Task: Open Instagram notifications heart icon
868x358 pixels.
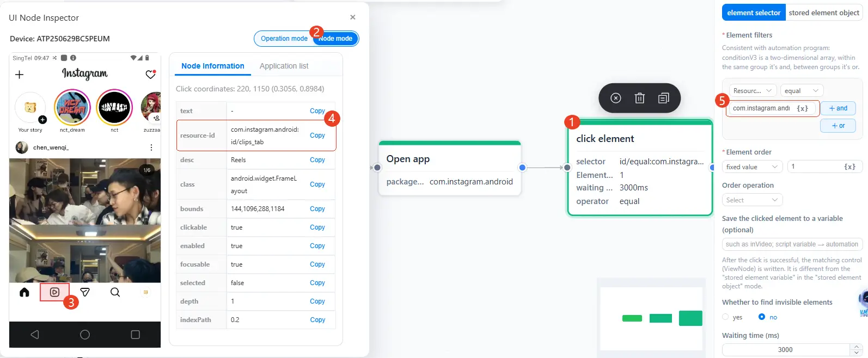Action: pyautogui.click(x=151, y=75)
